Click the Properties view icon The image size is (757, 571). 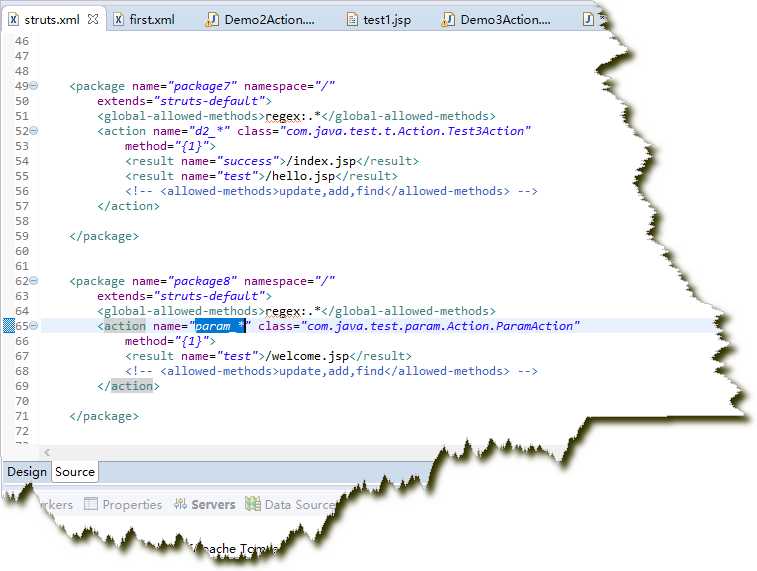pos(90,504)
